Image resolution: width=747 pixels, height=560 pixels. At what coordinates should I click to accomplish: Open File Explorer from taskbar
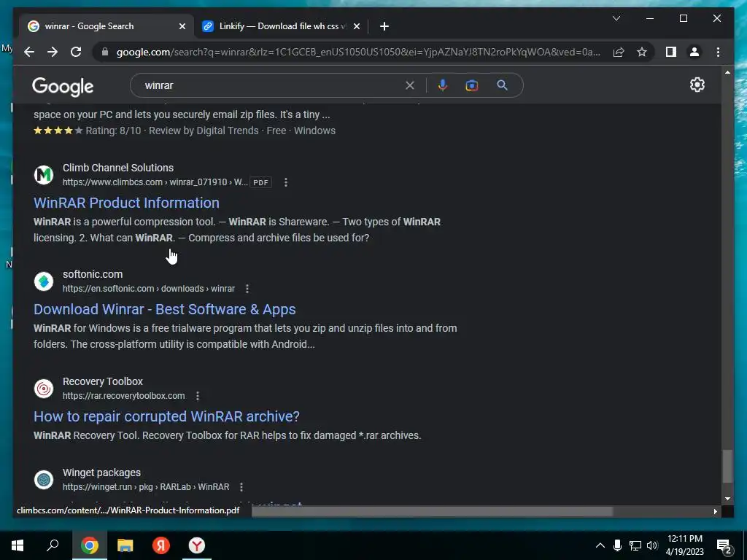click(125, 545)
